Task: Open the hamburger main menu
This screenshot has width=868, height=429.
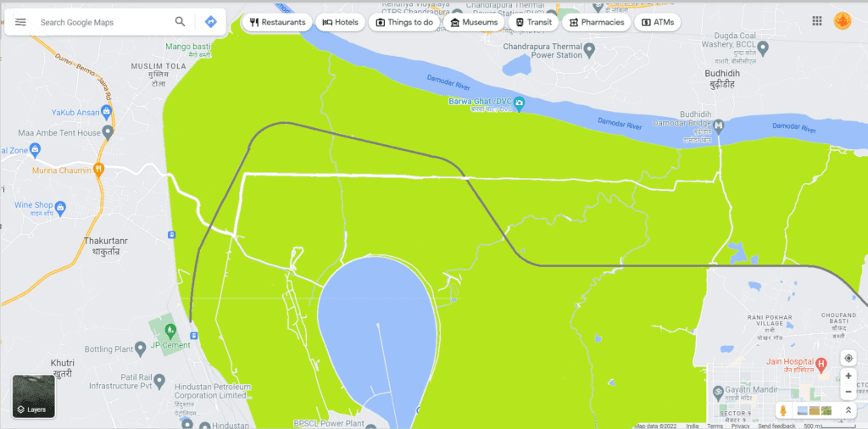Action: (20, 22)
